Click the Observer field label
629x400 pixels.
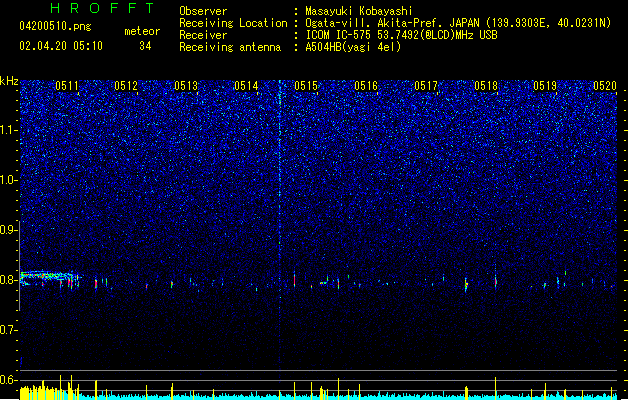pyautogui.click(x=203, y=11)
